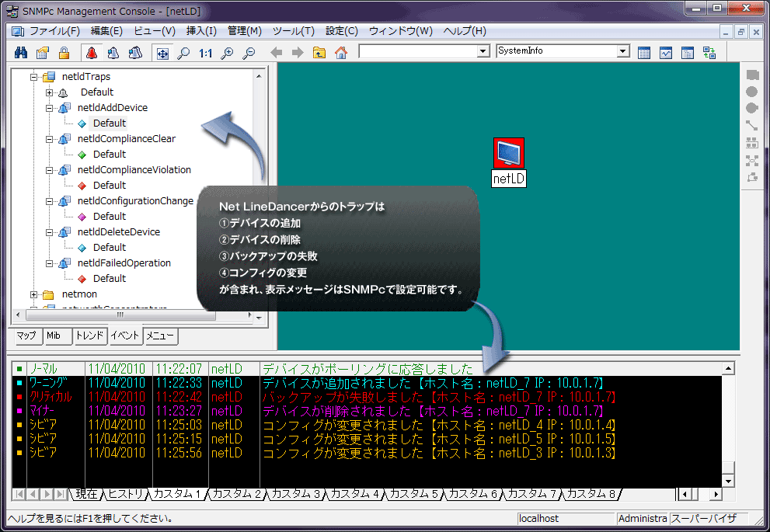Switch to the 現在 event log tab
Viewport: 770px width, 532px height.
tap(87, 494)
